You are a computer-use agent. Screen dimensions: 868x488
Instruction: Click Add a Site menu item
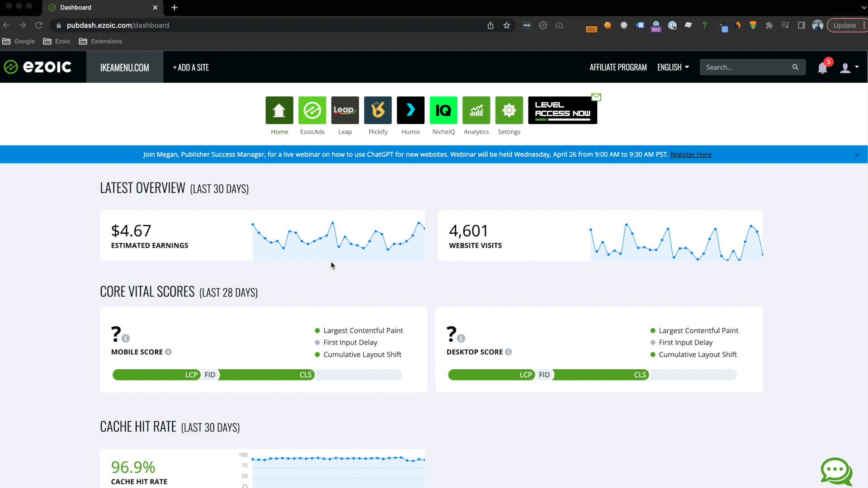191,67
